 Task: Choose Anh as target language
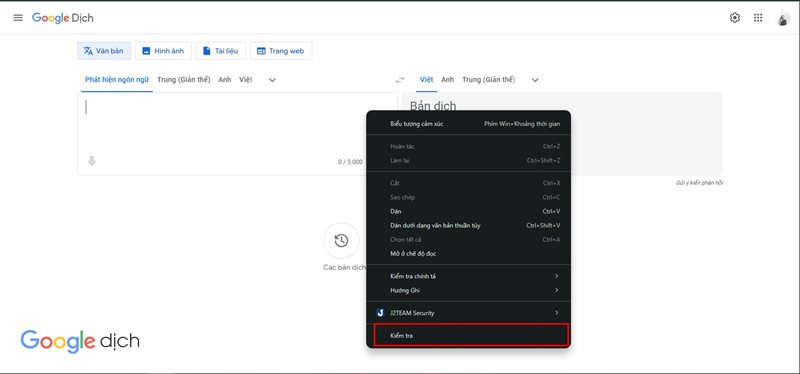(448, 80)
